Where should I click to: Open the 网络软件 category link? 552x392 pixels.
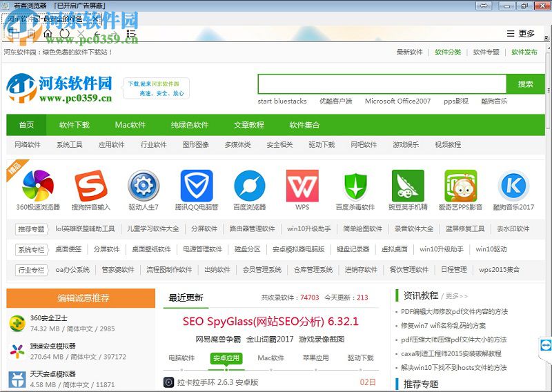[28, 145]
